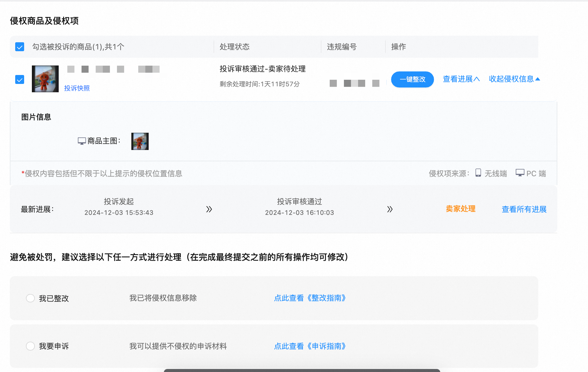The height and width of the screenshot is (372, 588).
Task: Click the arrow after 投诉审核通过 step
Action: click(x=390, y=209)
